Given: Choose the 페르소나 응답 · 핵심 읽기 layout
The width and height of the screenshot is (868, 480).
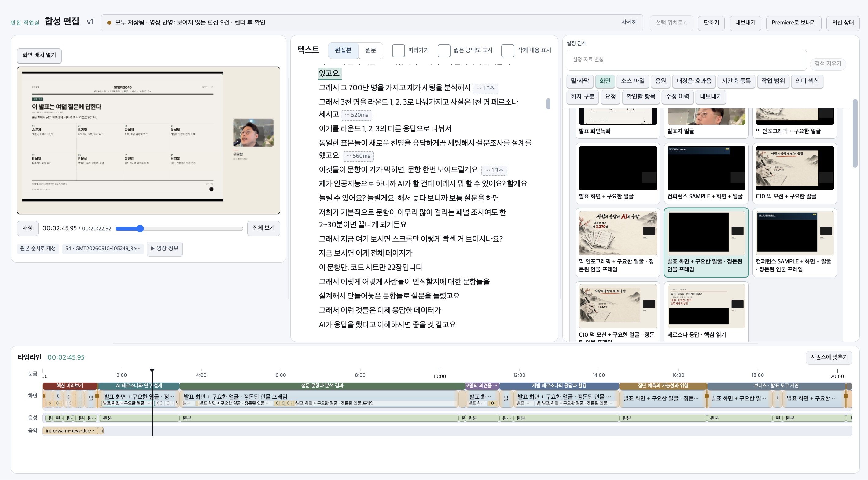Looking at the screenshot, I should point(706,312).
